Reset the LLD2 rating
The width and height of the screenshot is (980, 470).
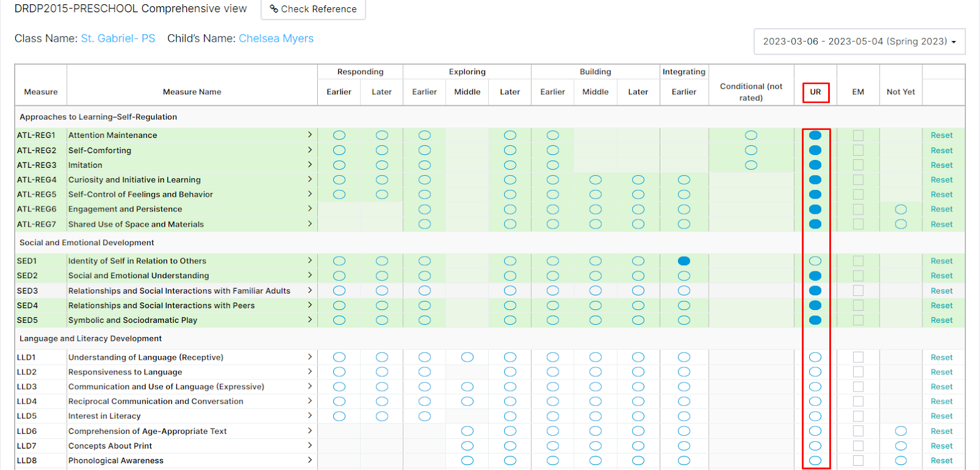tap(941, 372)
